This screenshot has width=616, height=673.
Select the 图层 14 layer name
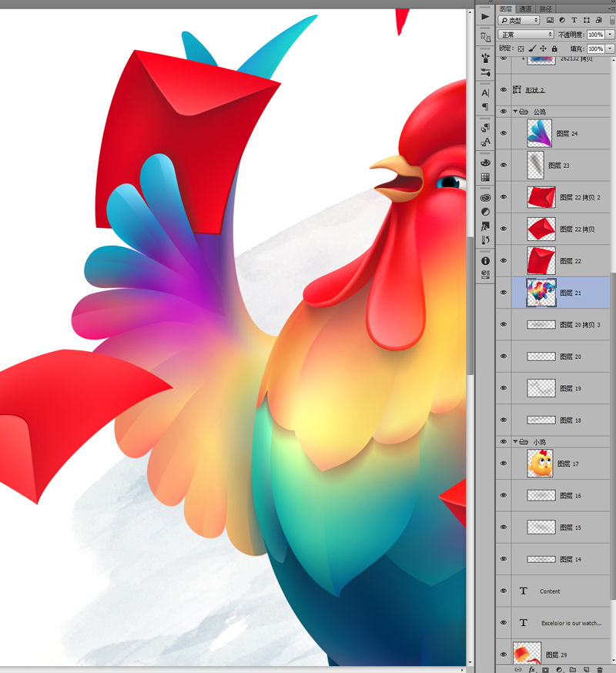(571, 559)
